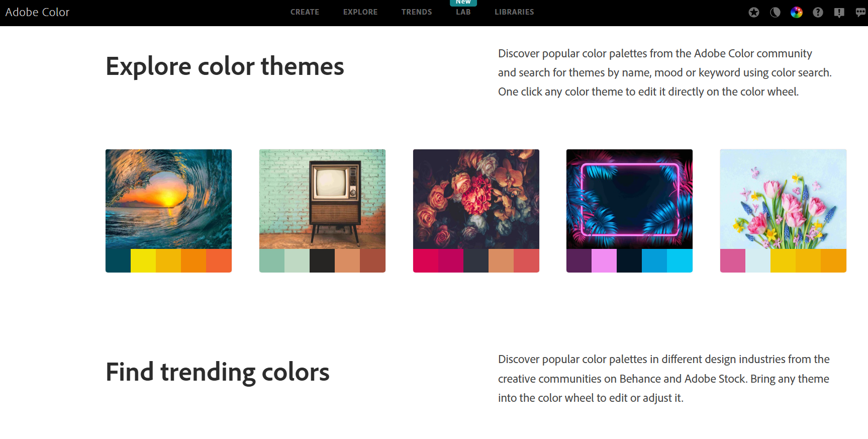Open the ocean wave sunset theme image
Screen dimensions: 868x439
168,199
